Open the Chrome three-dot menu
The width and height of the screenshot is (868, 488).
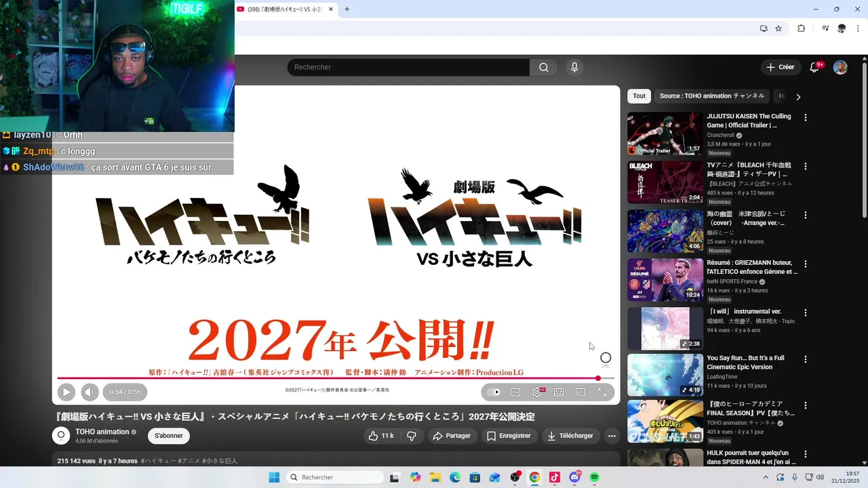(x=859, y=28)
